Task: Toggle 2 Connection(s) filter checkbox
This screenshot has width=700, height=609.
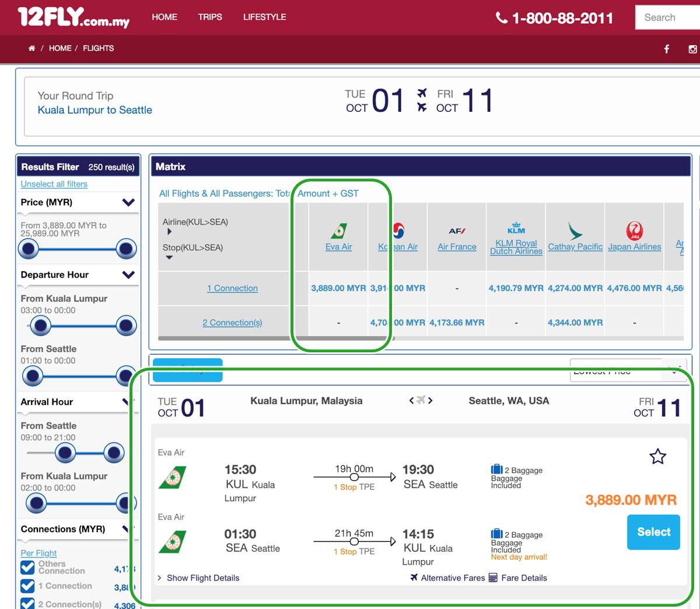Action: tap(27, 604)
